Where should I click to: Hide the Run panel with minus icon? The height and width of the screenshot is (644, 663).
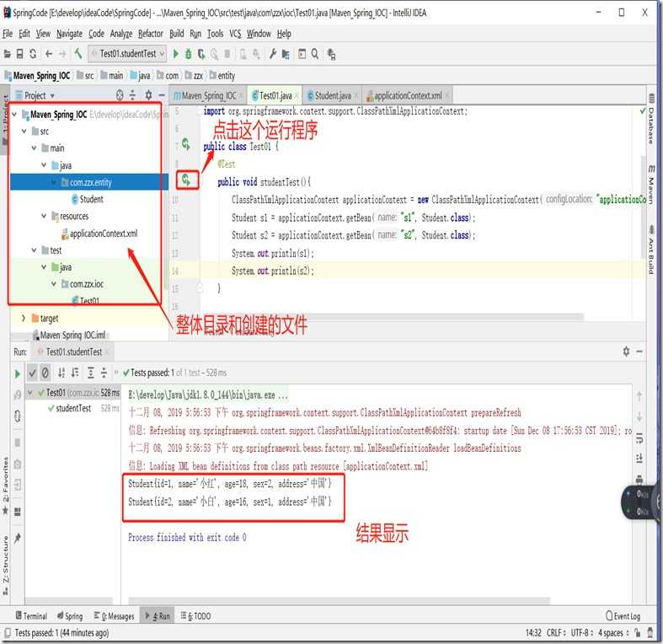point(639,352)
